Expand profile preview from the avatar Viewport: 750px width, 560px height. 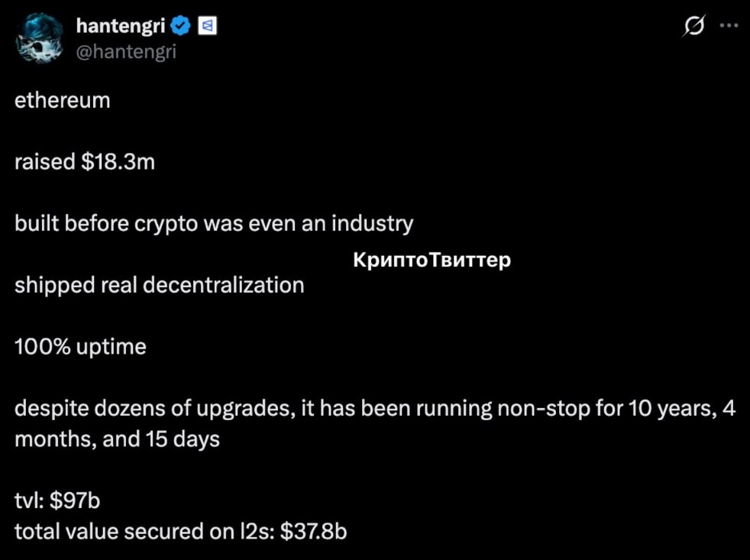point(38,37)
